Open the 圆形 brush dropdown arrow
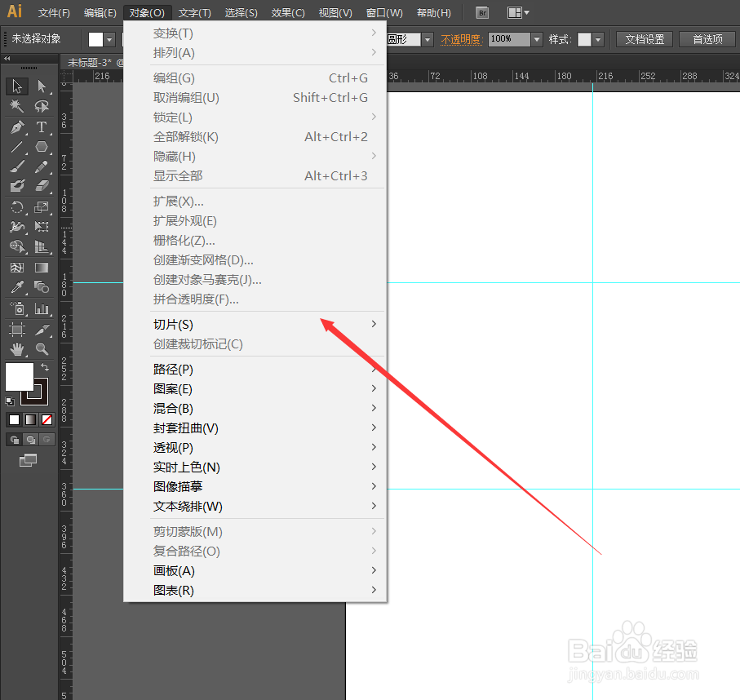This screenshot has width=740, height=700. pyautogui.click(x=428, y=40)
